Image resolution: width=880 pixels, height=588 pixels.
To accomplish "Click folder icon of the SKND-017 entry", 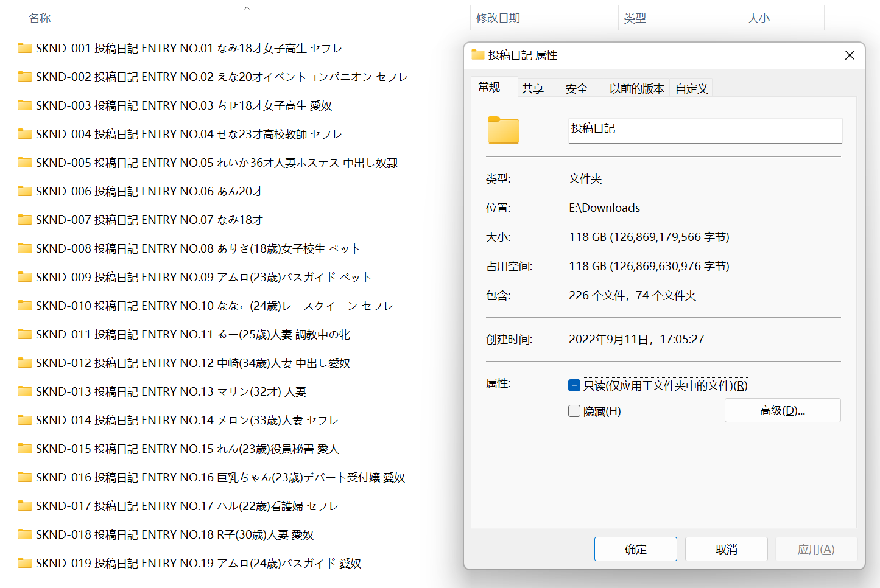I will 25,506.
